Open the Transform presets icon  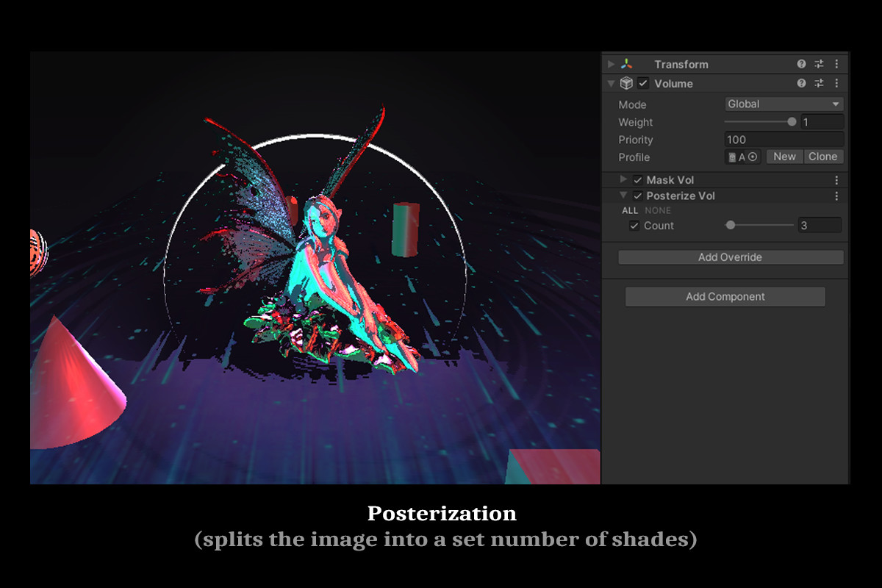(819, 64)
